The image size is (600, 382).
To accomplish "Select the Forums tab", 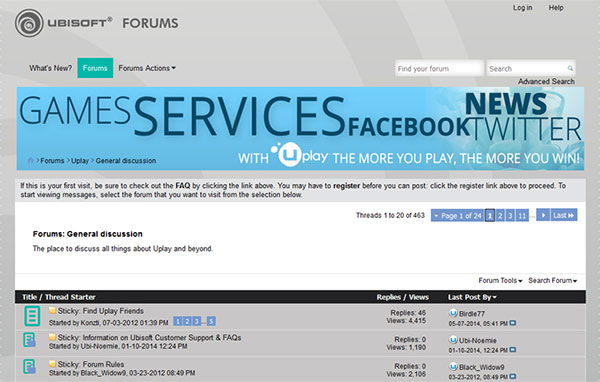I will point(95,68).
